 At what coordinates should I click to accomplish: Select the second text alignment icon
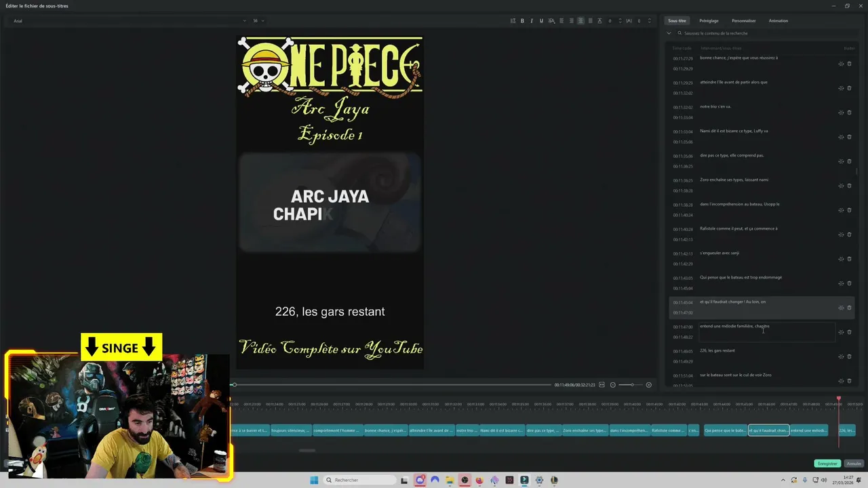[x=571, y=21]
